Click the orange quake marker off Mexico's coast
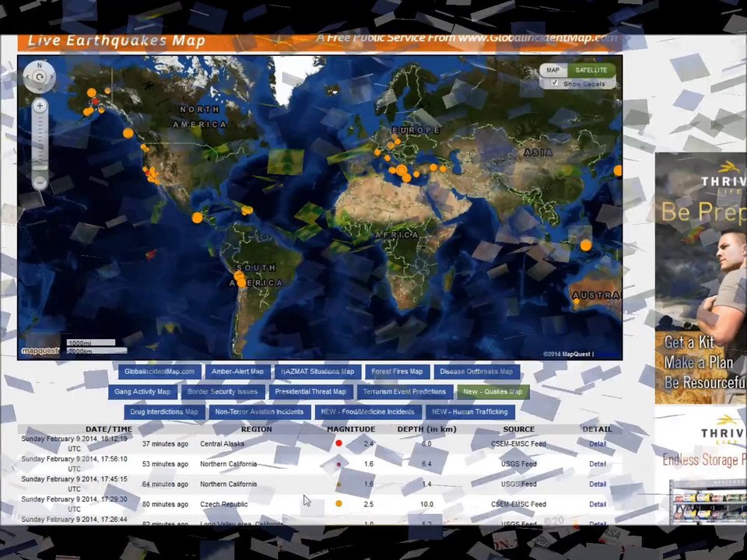 [x=197, y=218]
